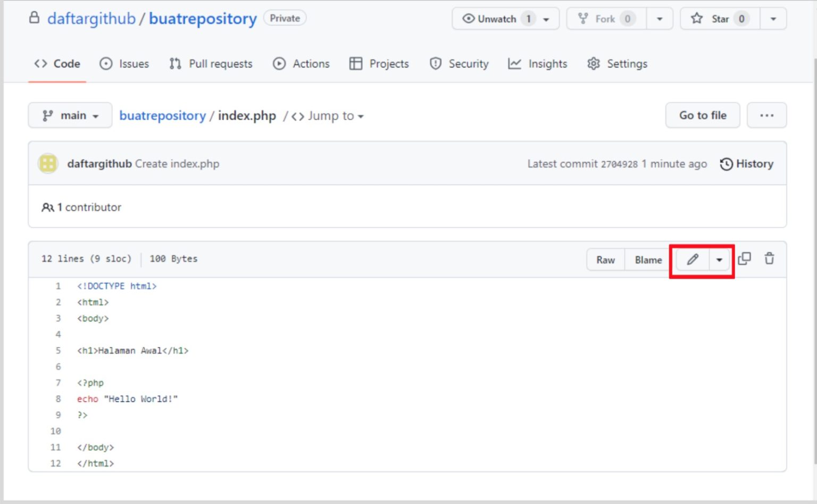Open the edit dropdown arrow beside the pencil
This screenshot has height=504, width=817.
[x=719, y=260]
